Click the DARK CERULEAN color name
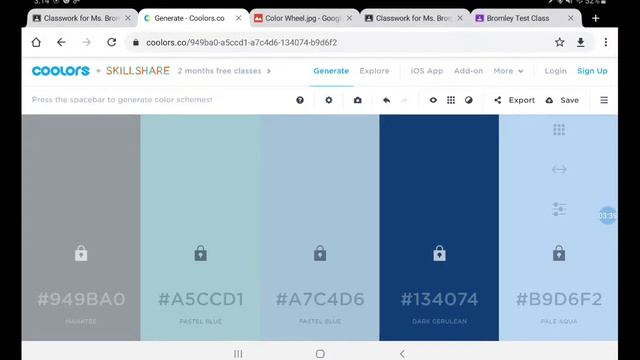This screenshot has width=640, height=360. coord(439,321)
